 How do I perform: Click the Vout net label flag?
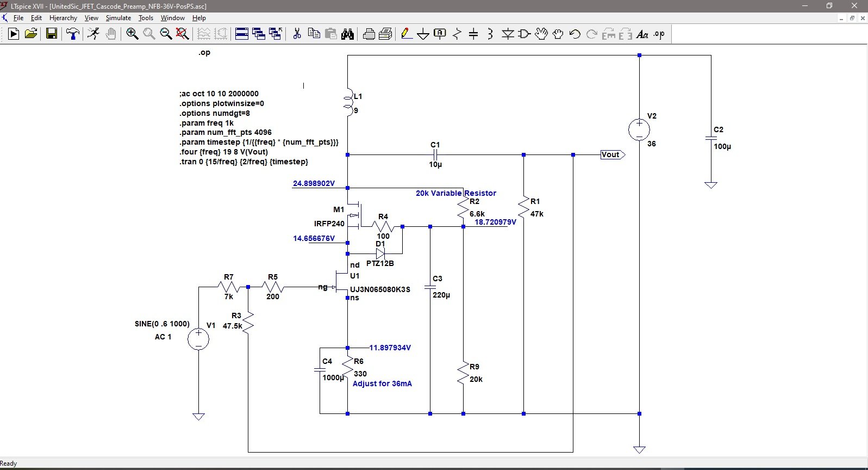[x=613, y=154]
